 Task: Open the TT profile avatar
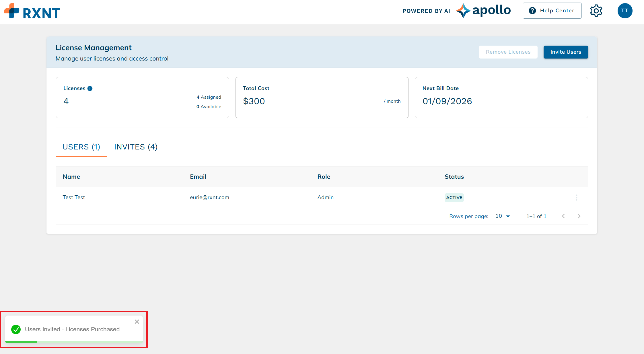click(x=625, y=11)
